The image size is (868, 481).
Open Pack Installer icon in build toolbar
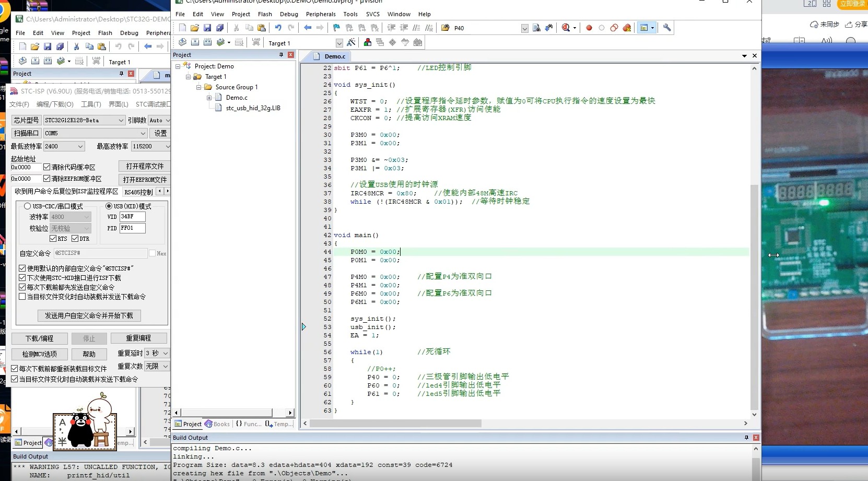coord(418,42)
